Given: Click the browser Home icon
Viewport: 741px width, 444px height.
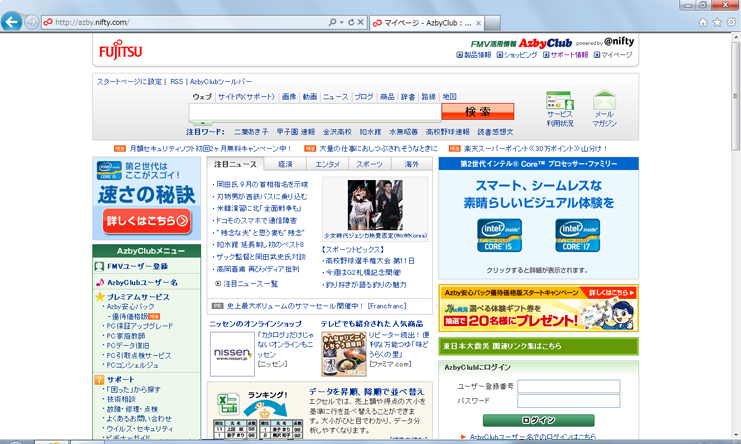Looking at the screenshot, I should pos(703,22).
